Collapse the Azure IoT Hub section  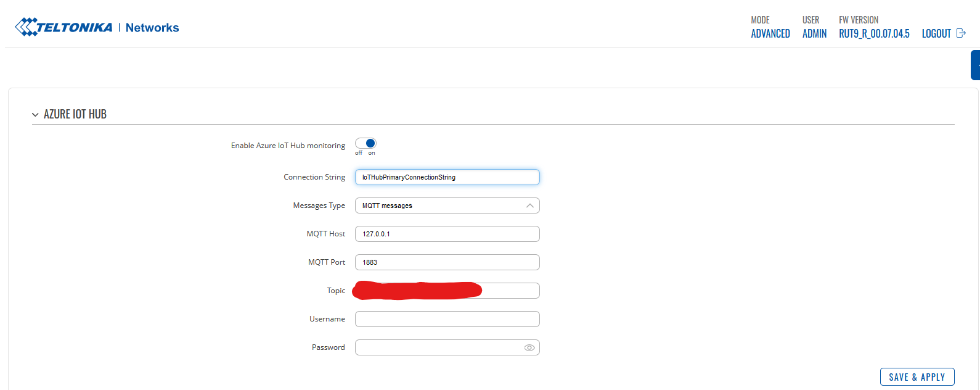[x=35, y=115]
